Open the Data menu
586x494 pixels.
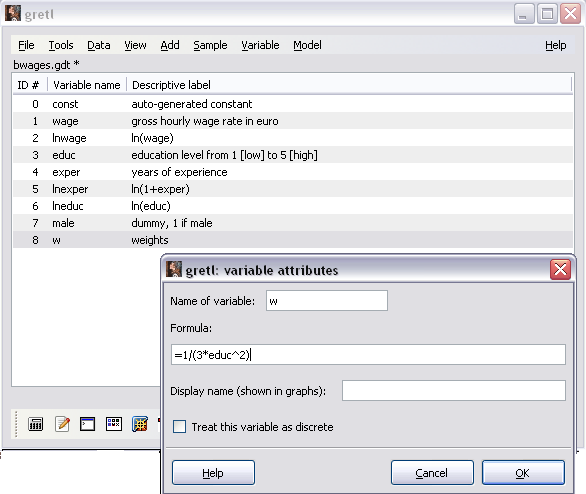point(99,45)
